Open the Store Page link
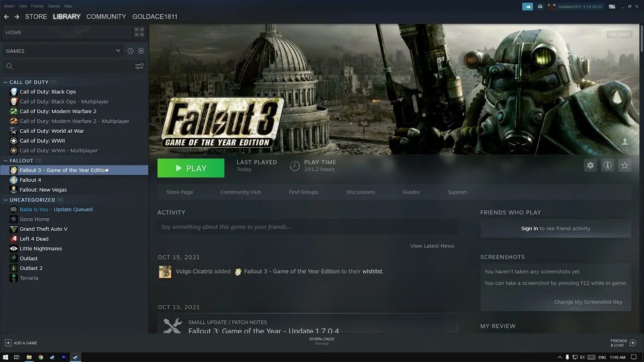 [180, 192]
